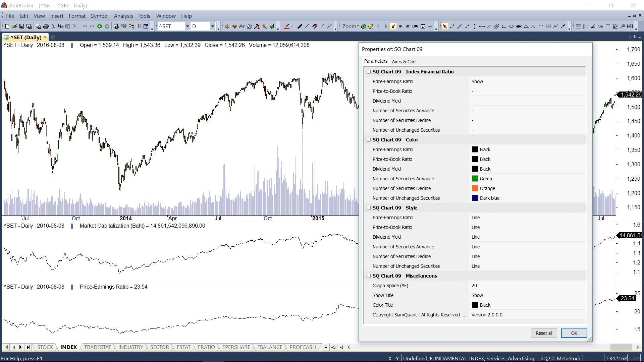The width and height of the screenshot is (644, 362).
Task: Open the Analysis menu
Action: pos(123,16)
